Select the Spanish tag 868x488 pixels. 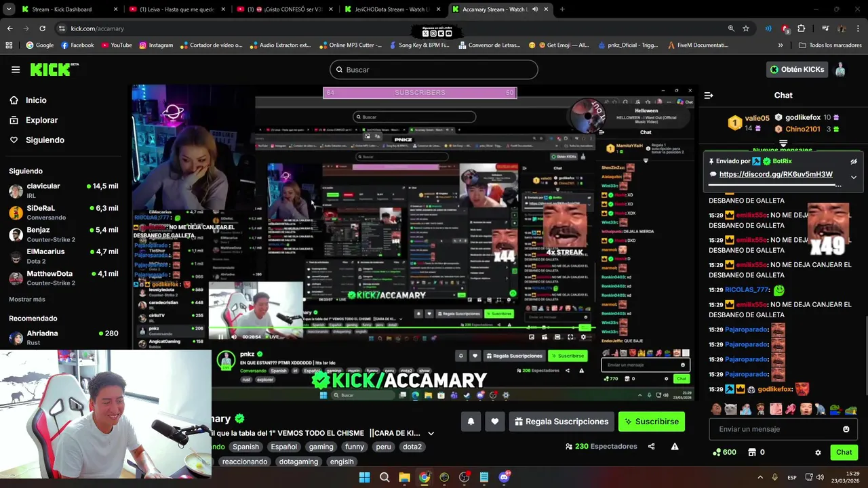245,447
